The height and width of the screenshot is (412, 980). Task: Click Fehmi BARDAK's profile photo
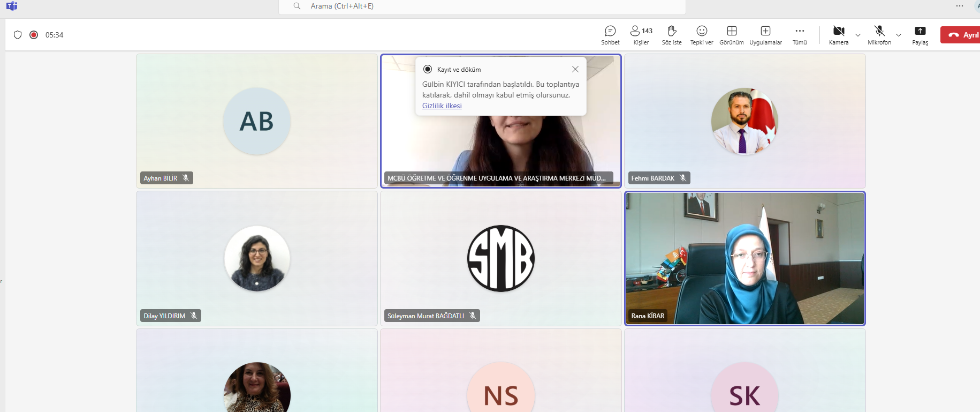tap(745, 121)
